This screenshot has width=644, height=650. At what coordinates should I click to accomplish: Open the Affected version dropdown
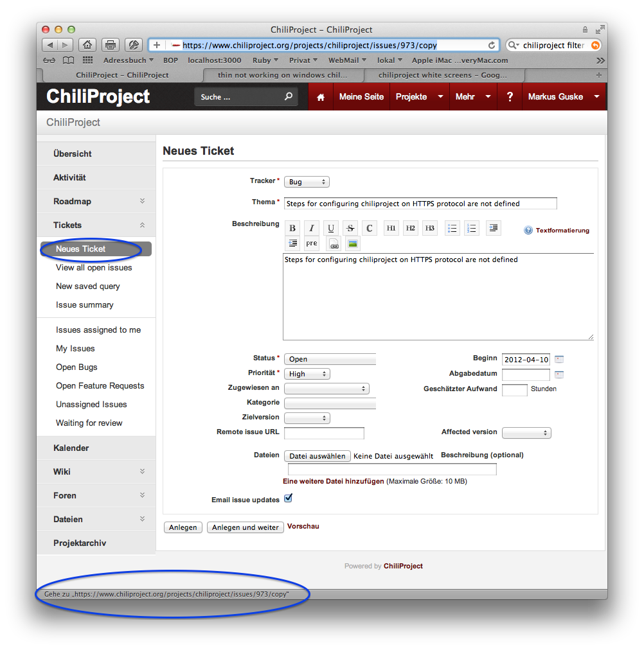(x=526, y=433)
